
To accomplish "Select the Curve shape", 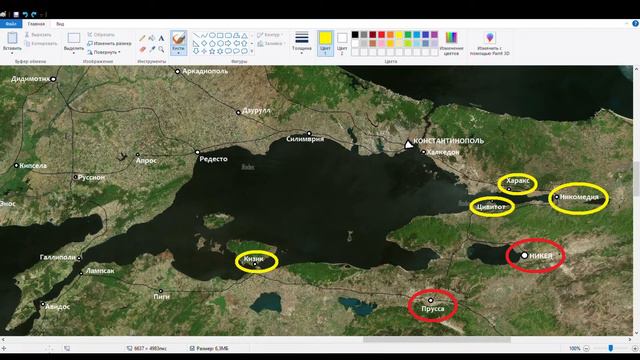I will (204, 36).
